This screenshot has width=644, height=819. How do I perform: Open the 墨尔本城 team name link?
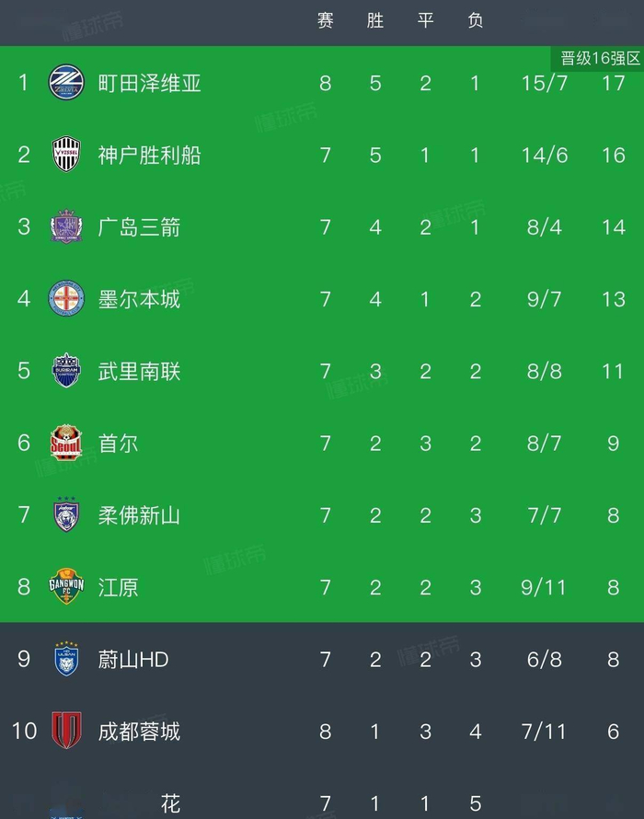(139, 299)
